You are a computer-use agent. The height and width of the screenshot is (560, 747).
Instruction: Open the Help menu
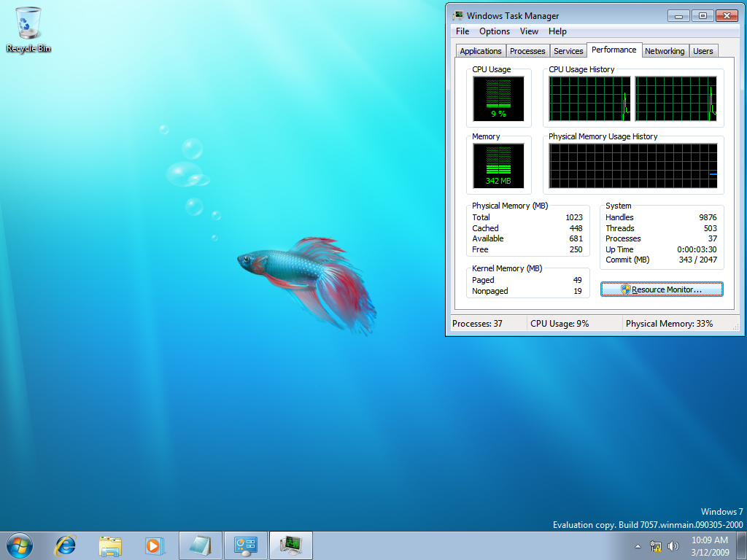pos(557,31)
